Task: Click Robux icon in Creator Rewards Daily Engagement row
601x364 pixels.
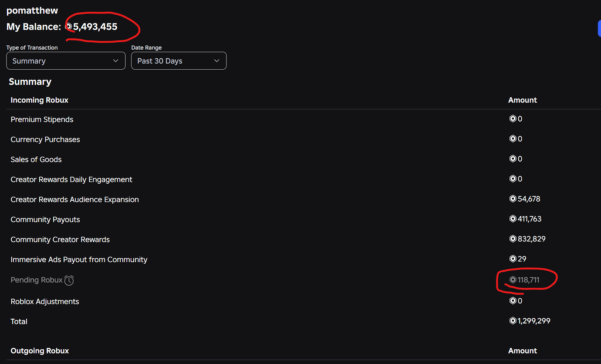Action: point(513,179)
